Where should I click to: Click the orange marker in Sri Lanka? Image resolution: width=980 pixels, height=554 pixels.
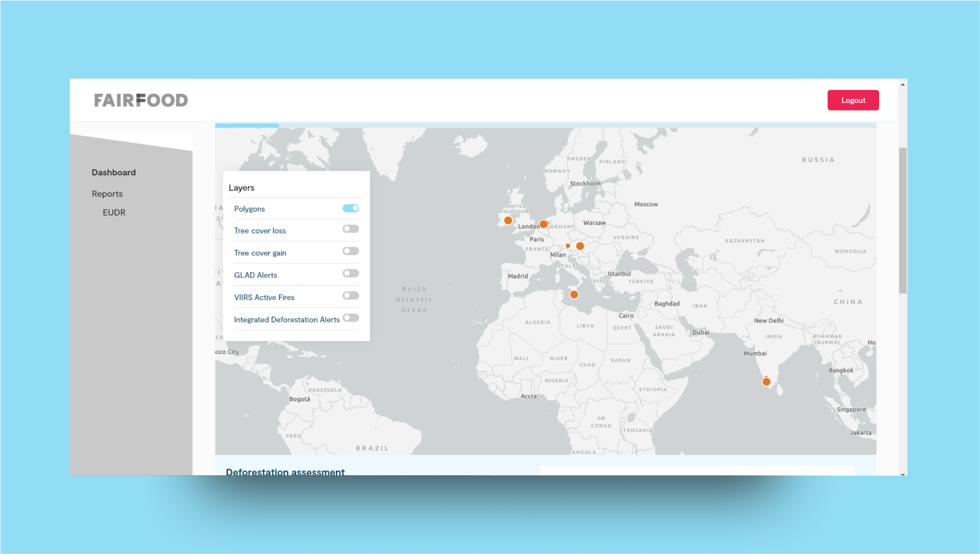click(x=766, y=381)
